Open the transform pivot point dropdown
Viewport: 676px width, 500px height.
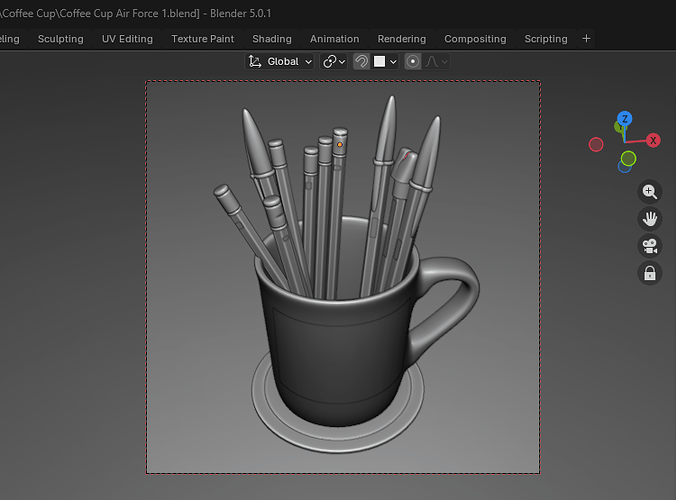[x=335, y=62]
